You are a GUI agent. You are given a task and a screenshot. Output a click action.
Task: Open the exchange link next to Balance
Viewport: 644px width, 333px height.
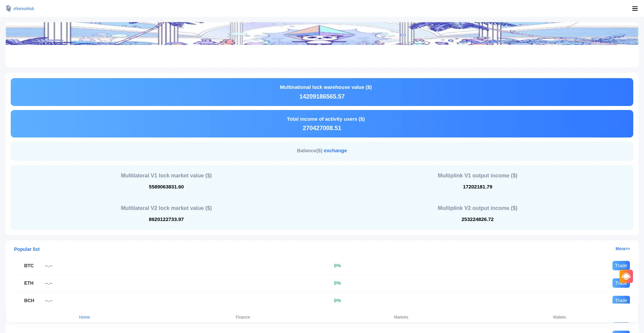click(x=335, y=151)
